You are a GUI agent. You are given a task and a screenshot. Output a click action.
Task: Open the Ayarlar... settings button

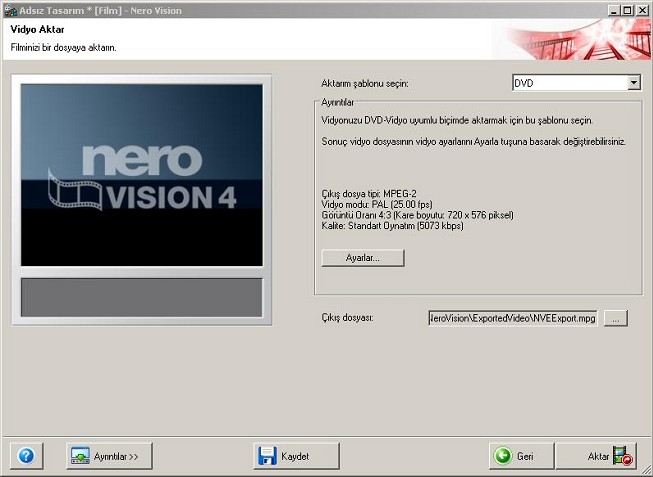(x=363, y=258)
